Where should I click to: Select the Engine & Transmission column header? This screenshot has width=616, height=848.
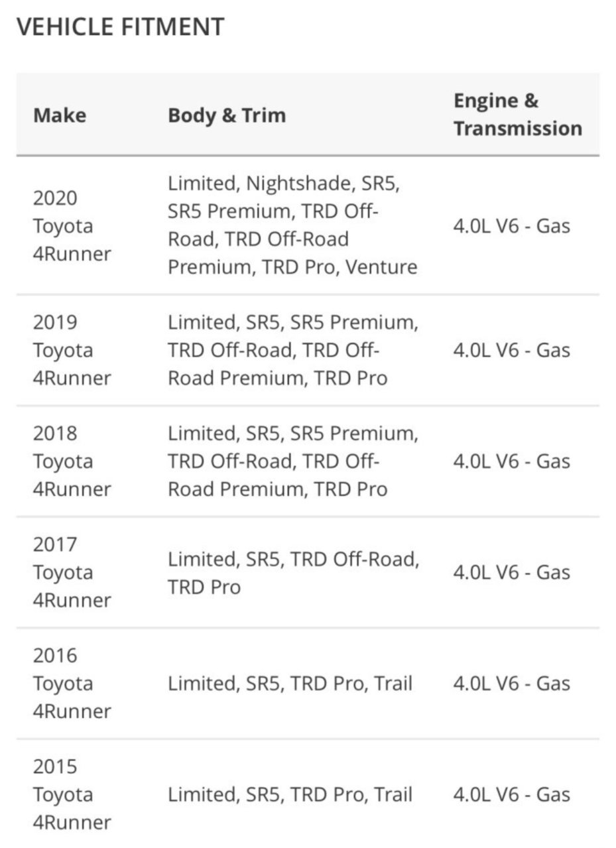(518, 115)
